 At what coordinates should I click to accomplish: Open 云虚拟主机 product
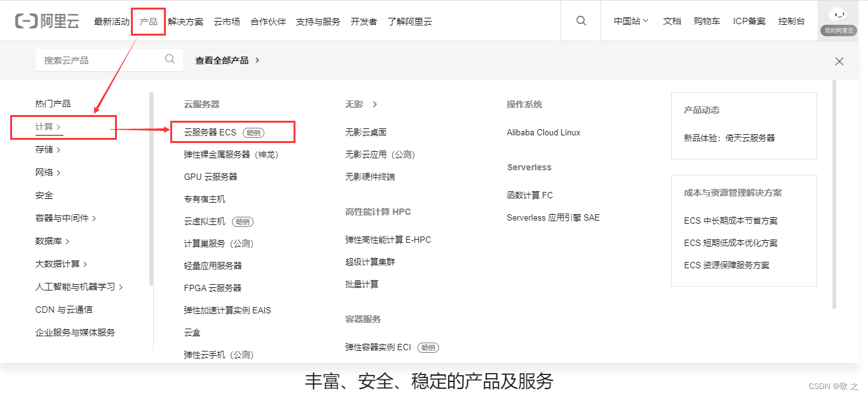click(205, 221)
